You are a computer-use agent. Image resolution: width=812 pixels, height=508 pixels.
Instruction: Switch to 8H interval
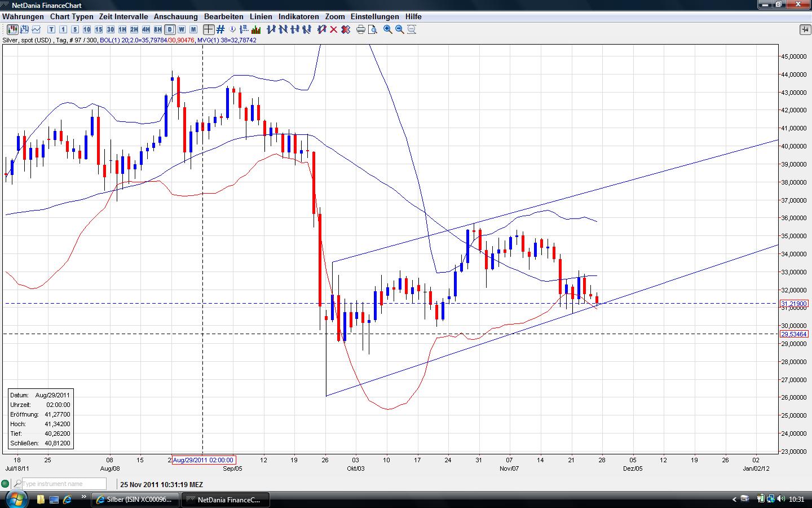pos(158,29)
